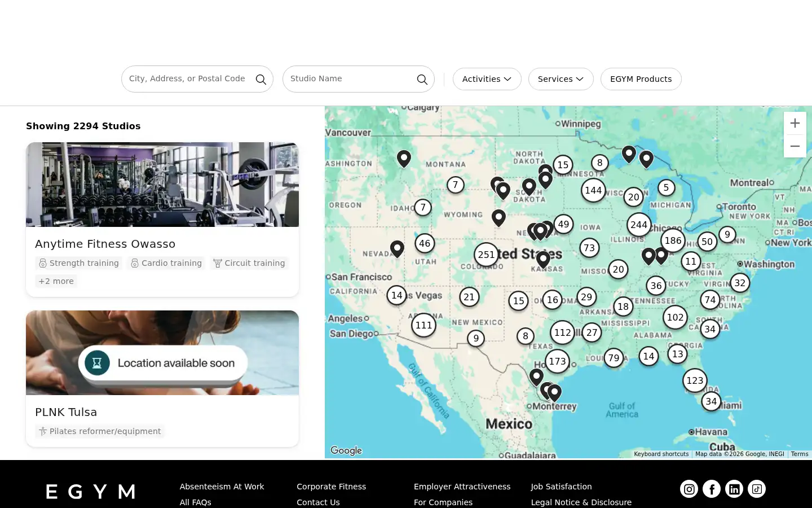Click the Pilates reformer/equipment tag
The image size is (812, 508).
point(99,431)
